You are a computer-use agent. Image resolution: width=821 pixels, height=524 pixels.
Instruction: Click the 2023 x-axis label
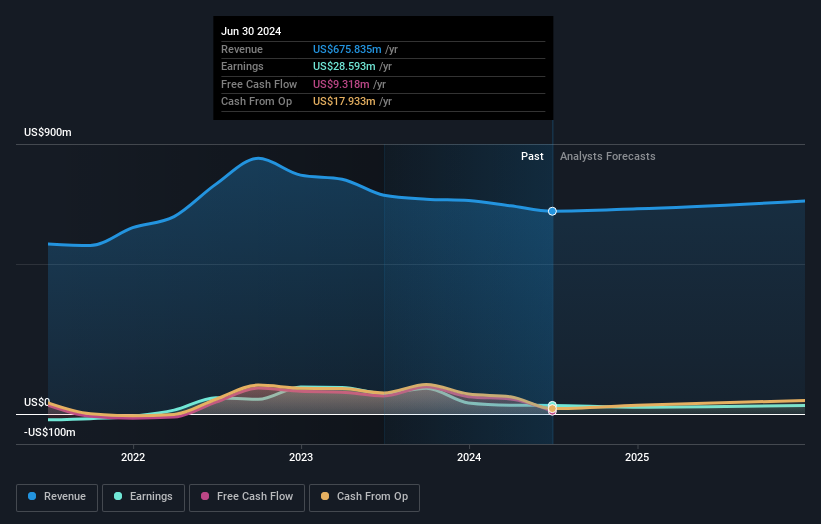(x=301, y=457)
